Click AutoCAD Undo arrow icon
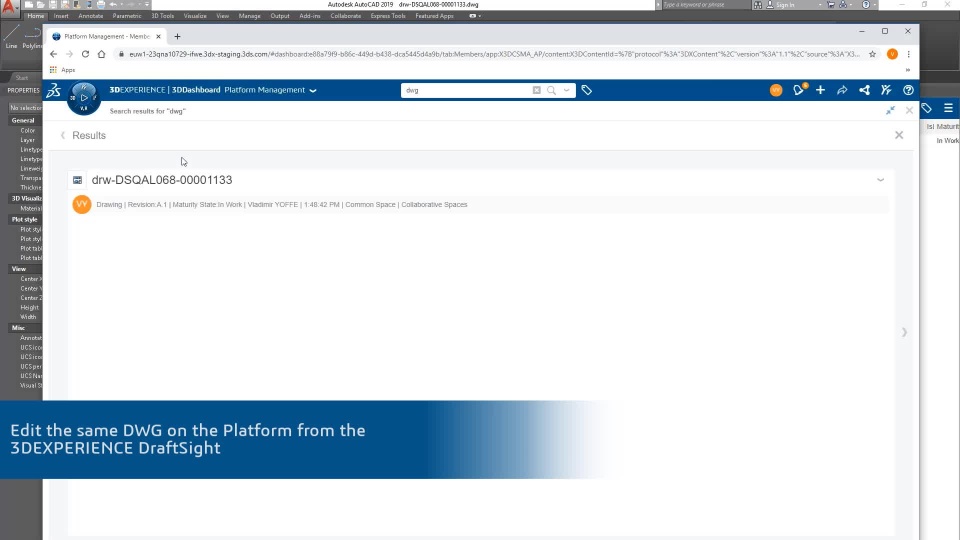Image resolution: width=960 pixels, height=540 pixels. click(x=113, y=5)
